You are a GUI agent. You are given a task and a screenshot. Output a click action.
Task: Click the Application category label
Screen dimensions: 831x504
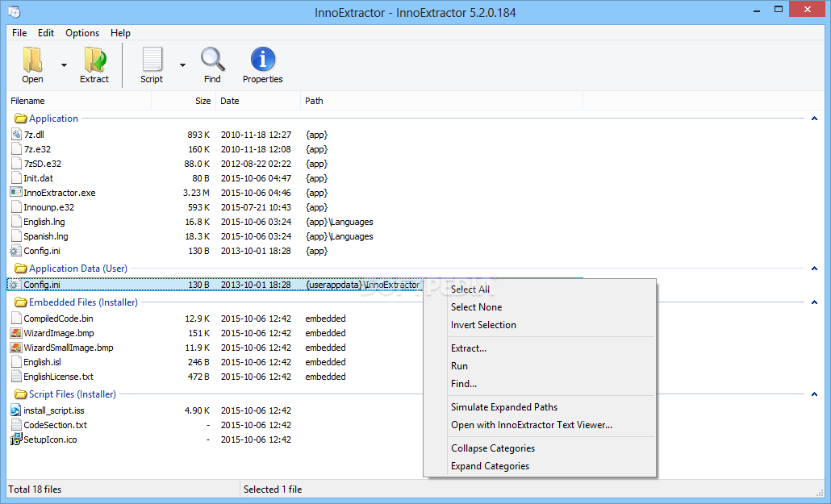coord(53,119)
